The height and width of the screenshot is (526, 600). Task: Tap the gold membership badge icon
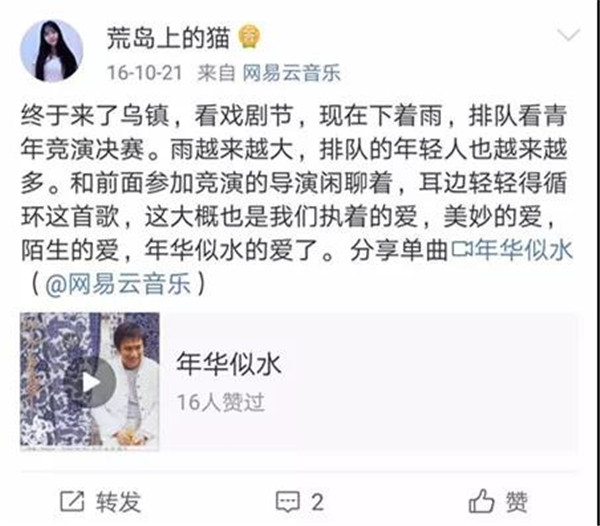pyautogui.click(x=249, y=37)
